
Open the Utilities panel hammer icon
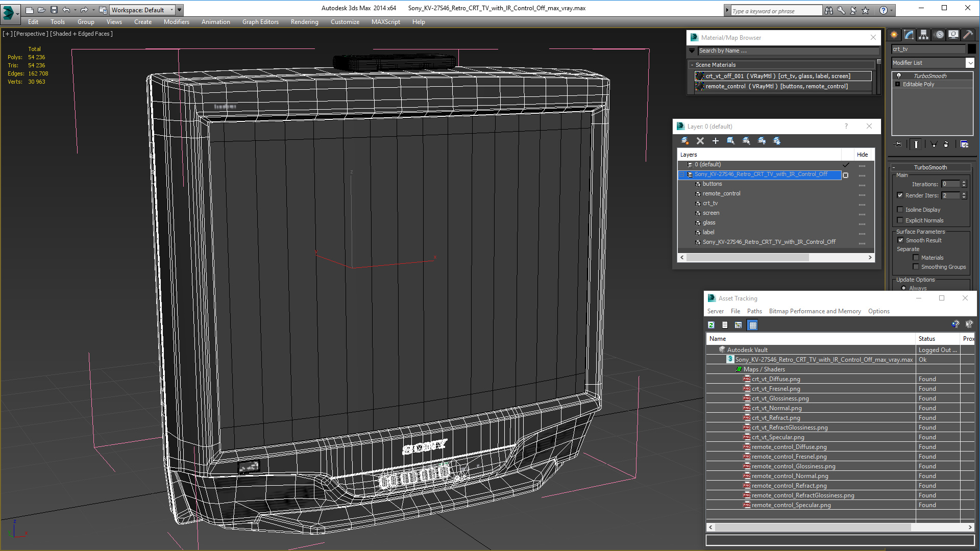pyautogui.click(x=968, y=35)
